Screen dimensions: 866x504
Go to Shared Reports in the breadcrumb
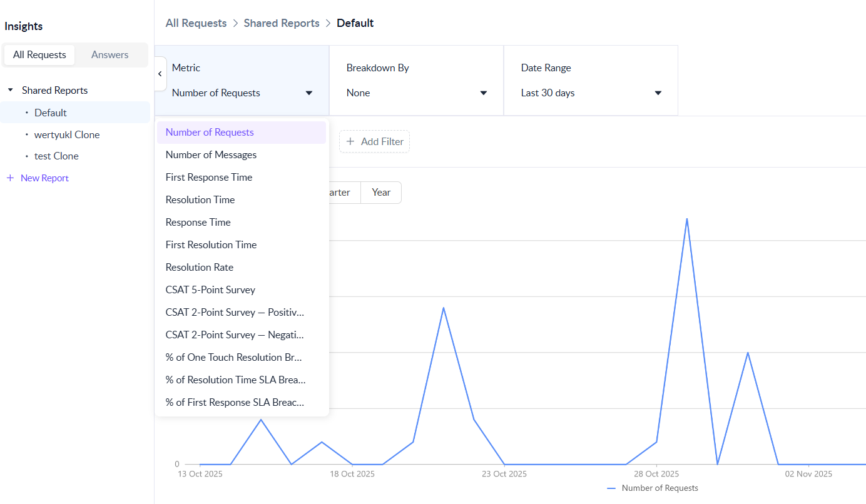pos(282,23)
